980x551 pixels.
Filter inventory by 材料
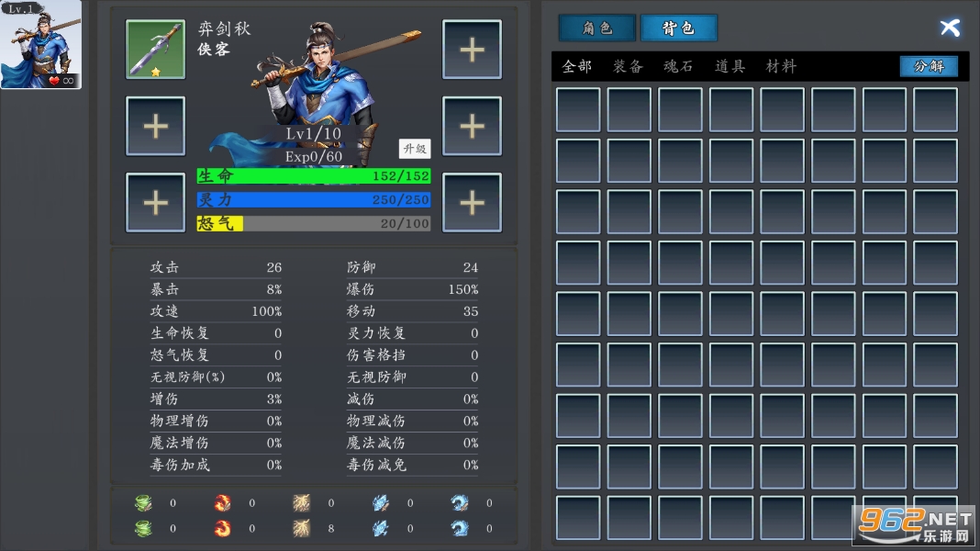click(x=781, y=66)
